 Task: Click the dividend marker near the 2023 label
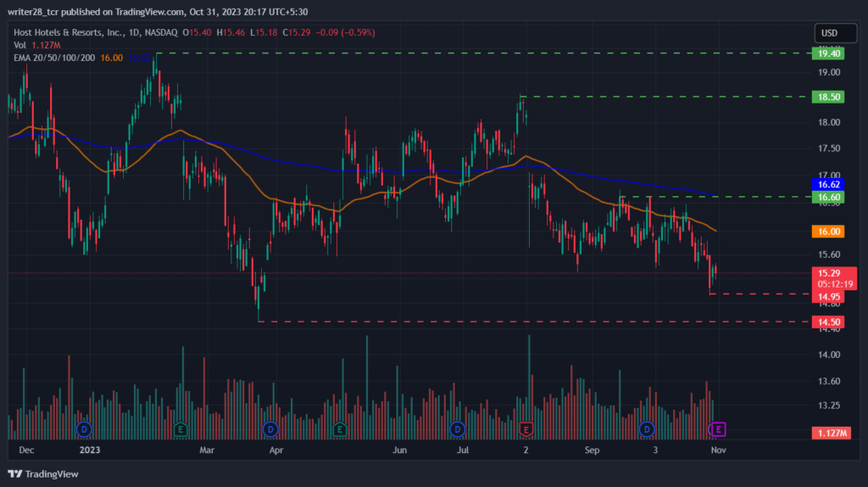[x=84, y=428]
